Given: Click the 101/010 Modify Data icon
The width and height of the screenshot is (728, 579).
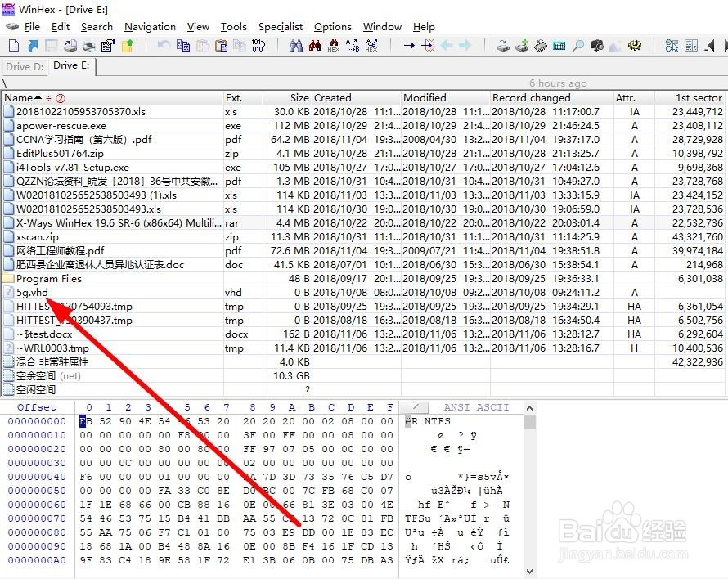Looking at the screenshot, I should point(258,46).
